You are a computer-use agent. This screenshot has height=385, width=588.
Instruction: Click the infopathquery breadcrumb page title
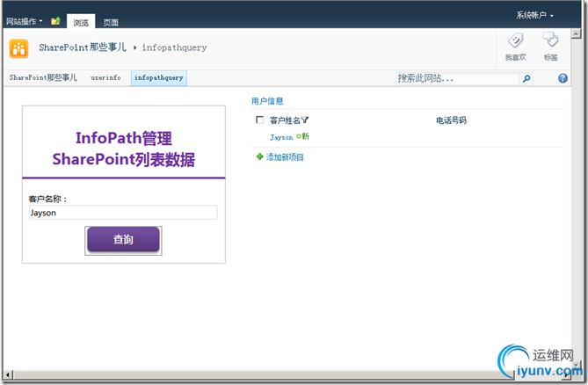click(174, 47)
